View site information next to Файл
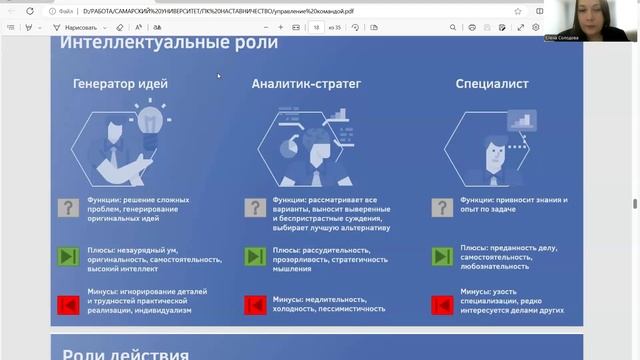 pyautogui.click(x=52, y=11)
